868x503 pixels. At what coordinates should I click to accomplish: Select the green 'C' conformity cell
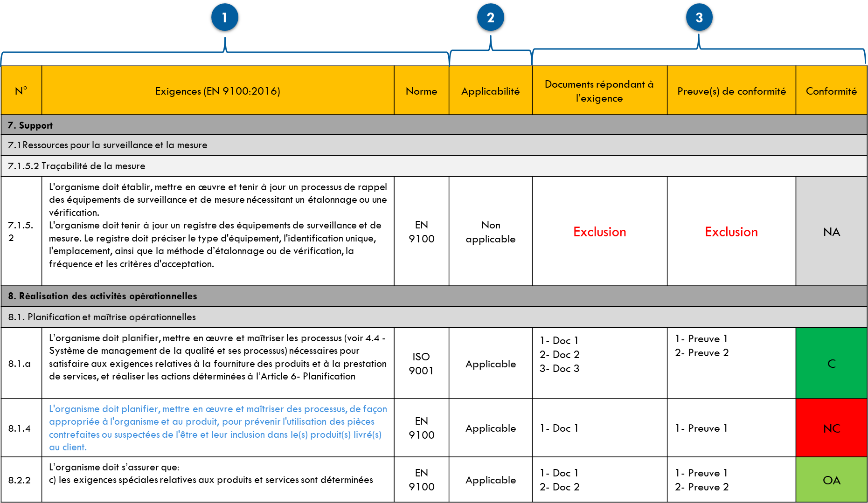831,363
